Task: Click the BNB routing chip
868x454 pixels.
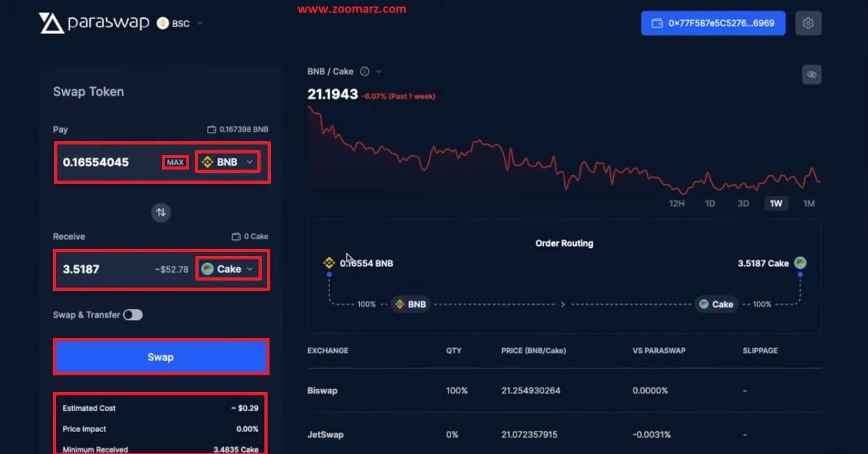Action: coord(410,304)
